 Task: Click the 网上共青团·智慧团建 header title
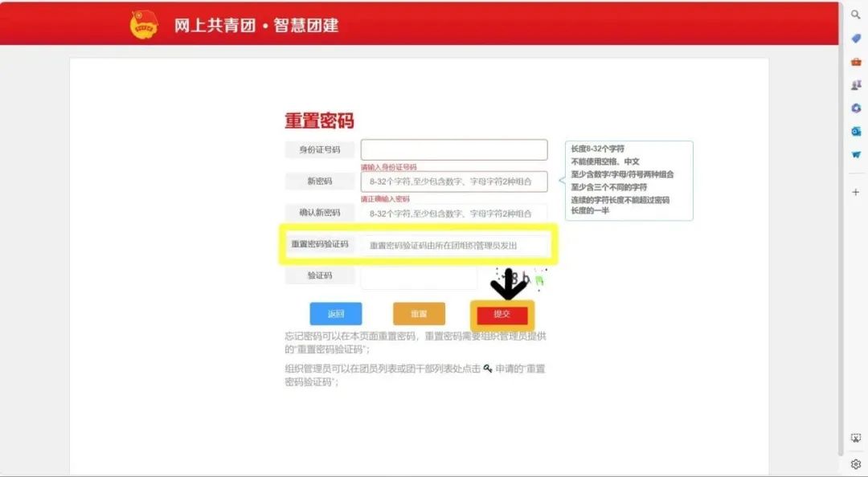(x=256, y=26)
